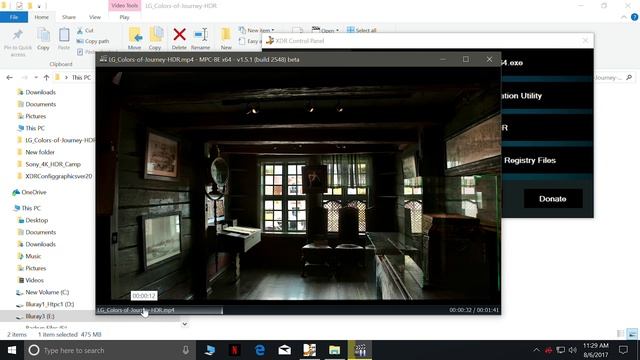
Task: Switch to the Home ribbon tab
Action: [41, 17]
